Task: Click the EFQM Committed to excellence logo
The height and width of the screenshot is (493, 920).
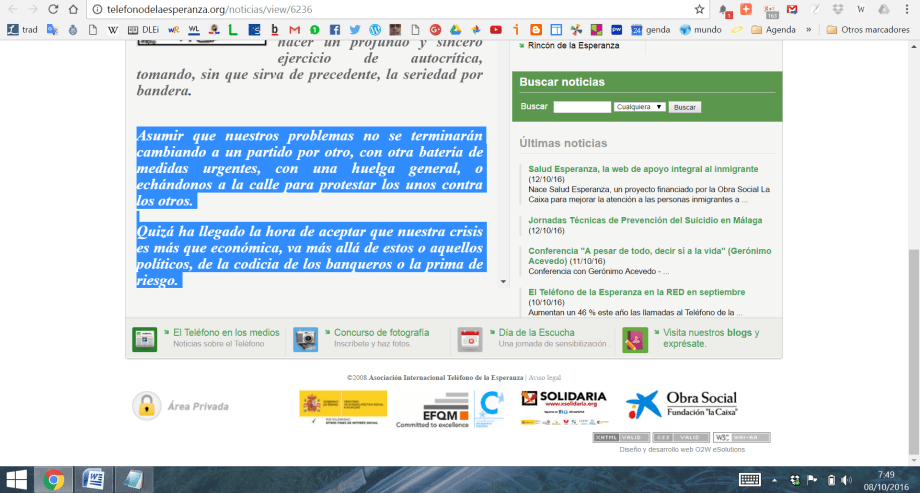Action: [432, 410]
